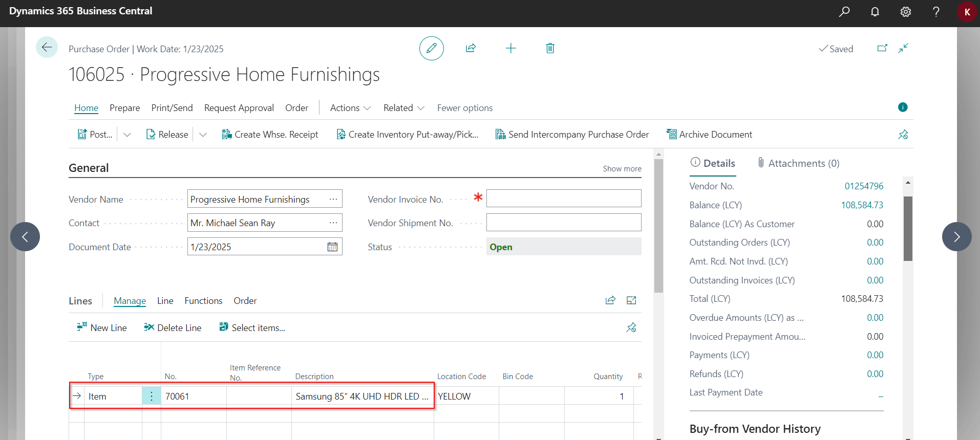Viewport: 980px width, 440px height.
Task: Click Post action
Action: coord(95,135)
